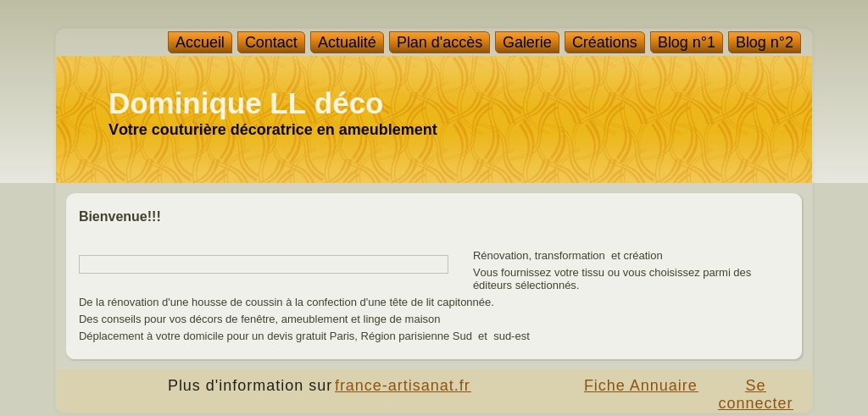Click the Bienvenue!!! heading
The image size is (868, 416).
coord(120,216)
